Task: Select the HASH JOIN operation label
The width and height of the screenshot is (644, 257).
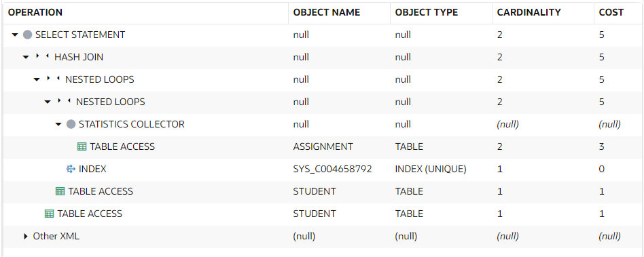Action: pos(79,57)
